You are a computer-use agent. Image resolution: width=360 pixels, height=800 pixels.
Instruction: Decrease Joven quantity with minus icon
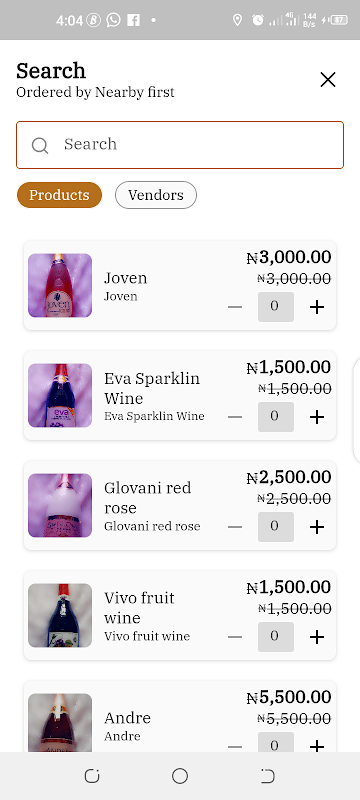click(x=235, y=307)
